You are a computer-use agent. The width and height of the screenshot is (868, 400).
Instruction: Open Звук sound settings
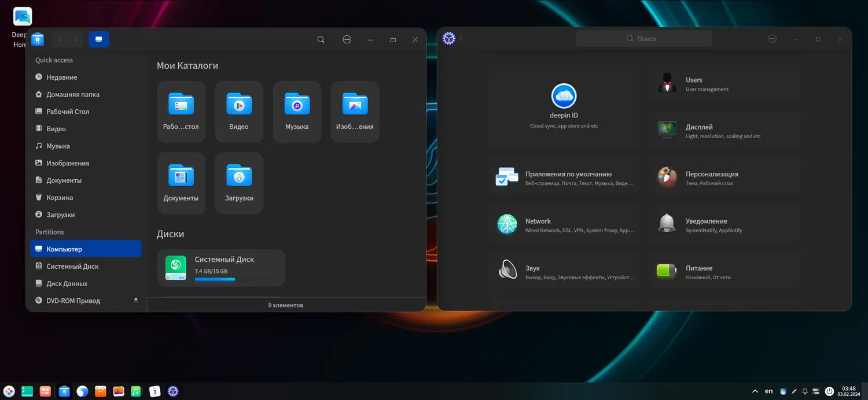coord(563,272)
